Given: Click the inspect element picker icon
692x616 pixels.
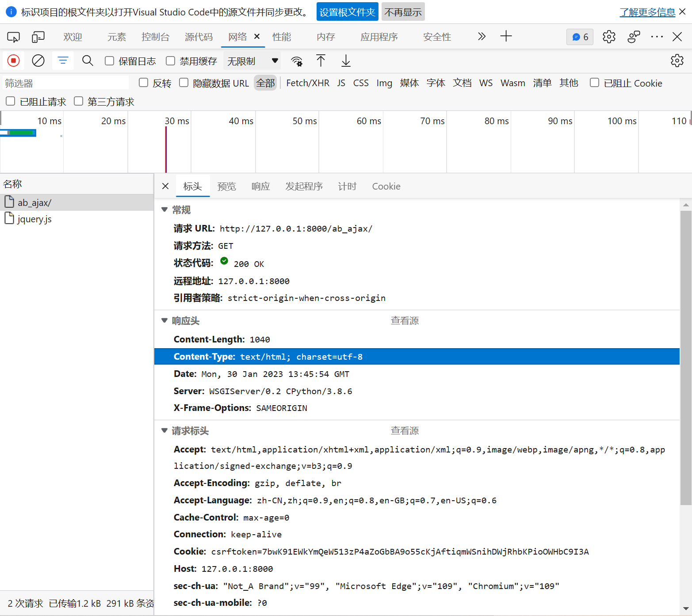Looking at the screenshot, I should (x=13, y=37).
